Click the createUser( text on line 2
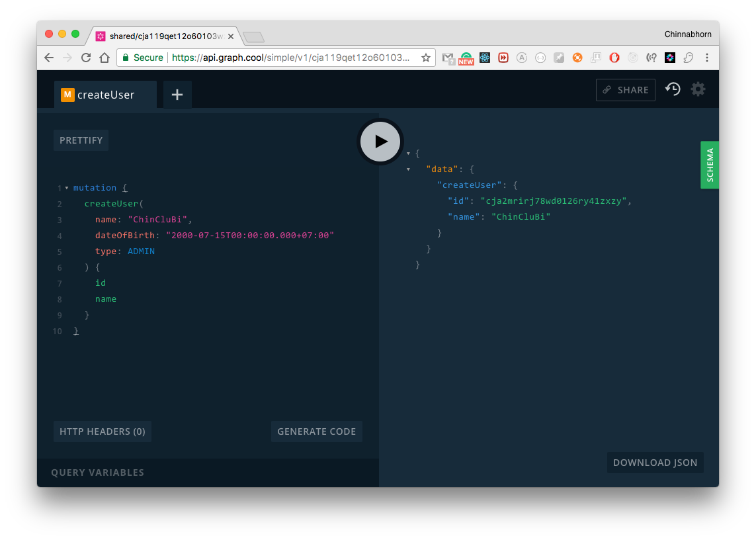This screenshot has height=540, width=756. click(114, 204)
